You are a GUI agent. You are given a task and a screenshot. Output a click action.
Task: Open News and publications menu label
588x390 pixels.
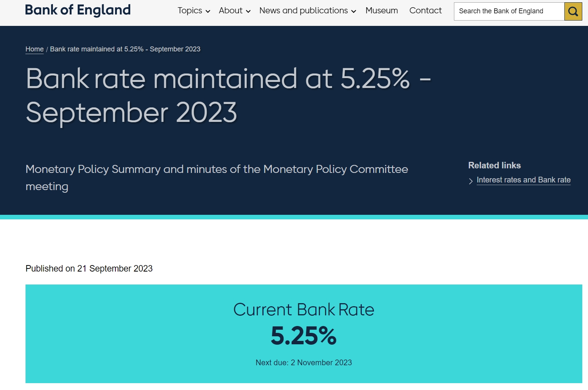pyautogui.click(x=304, y=11)
